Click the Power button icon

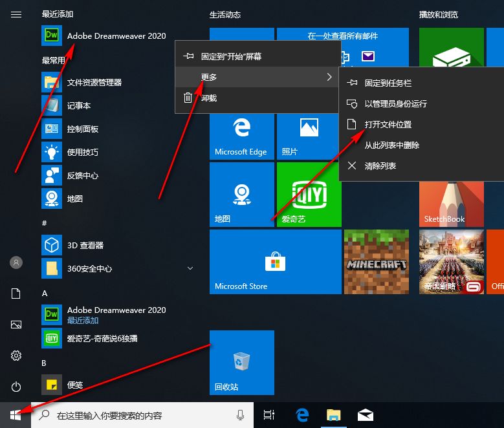[x=16, y=387]
